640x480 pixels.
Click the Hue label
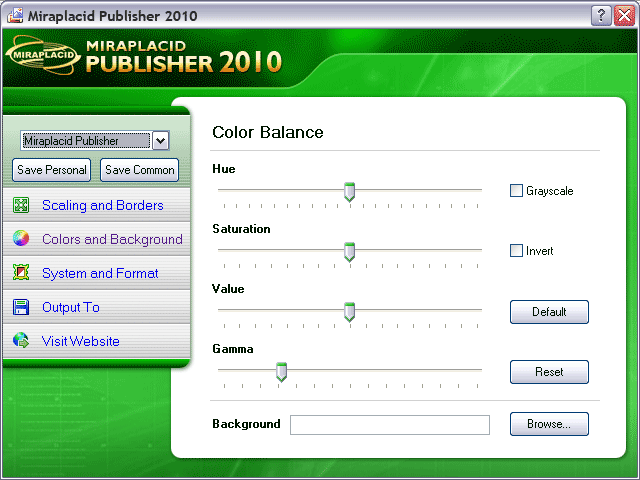tap(224, 169)
